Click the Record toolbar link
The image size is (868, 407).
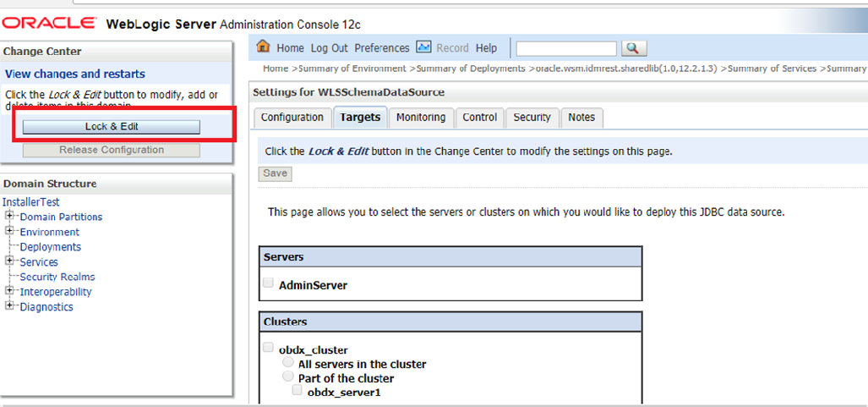click(452, 48)
